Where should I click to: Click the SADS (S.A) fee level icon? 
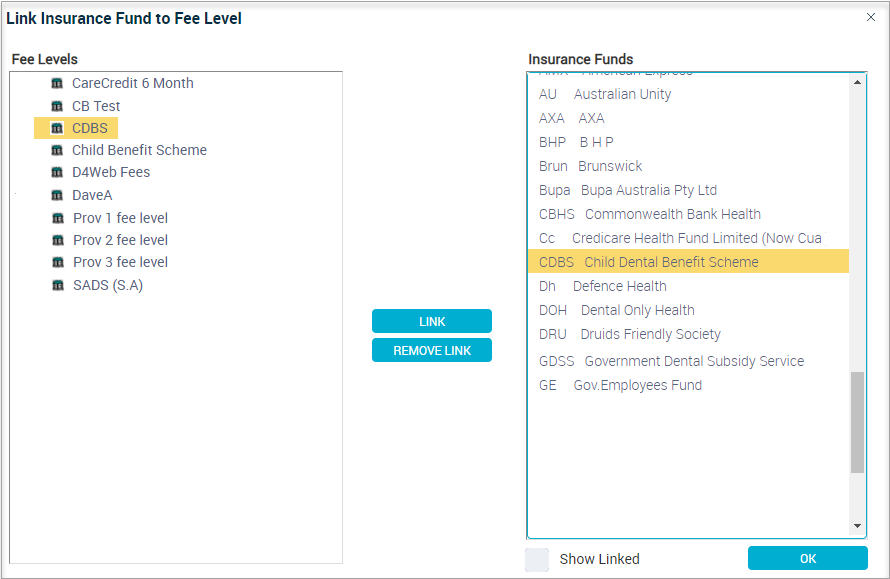(57, 285)
